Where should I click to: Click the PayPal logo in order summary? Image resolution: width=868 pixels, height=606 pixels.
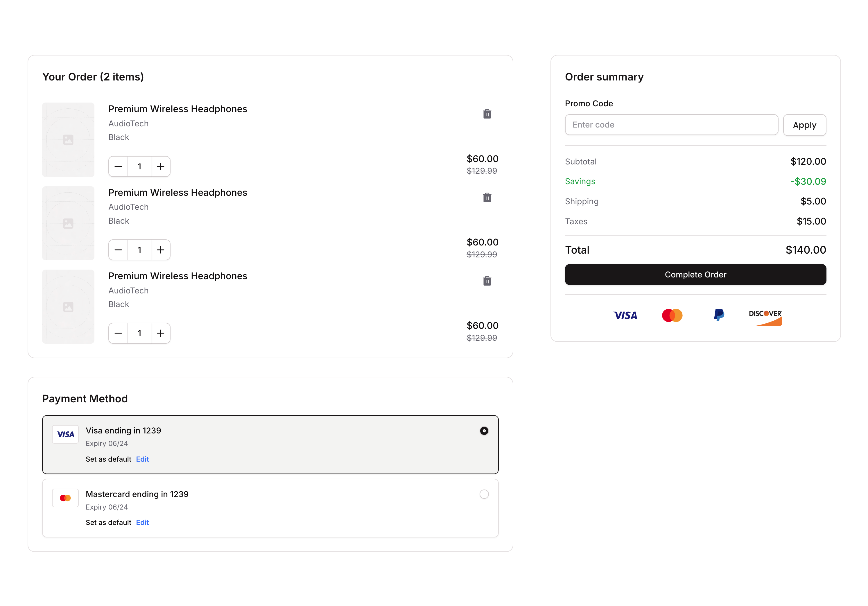[x=719, y=315]
